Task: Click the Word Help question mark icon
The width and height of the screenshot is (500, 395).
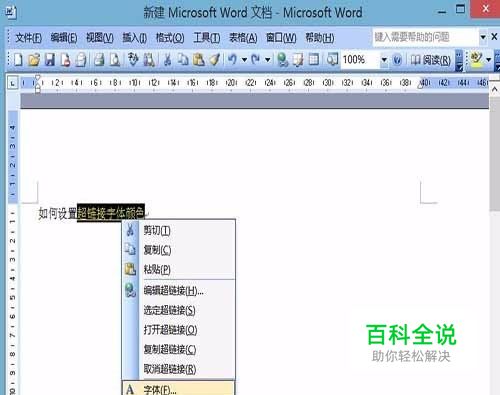Action: click(397, 60)
